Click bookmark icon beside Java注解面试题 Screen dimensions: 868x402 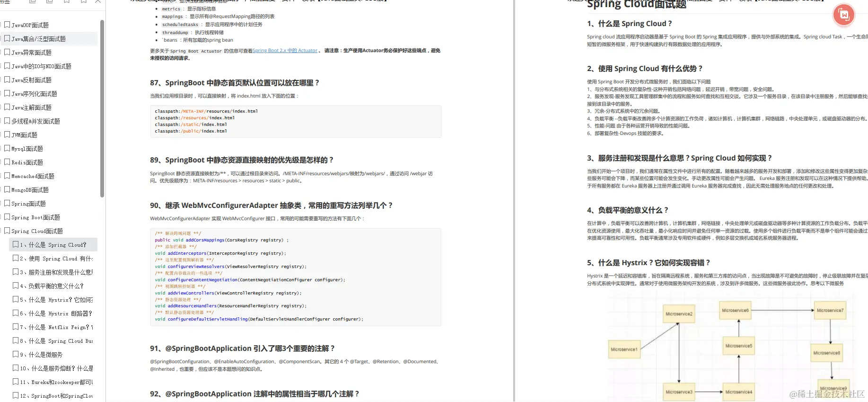pos(7,107)
